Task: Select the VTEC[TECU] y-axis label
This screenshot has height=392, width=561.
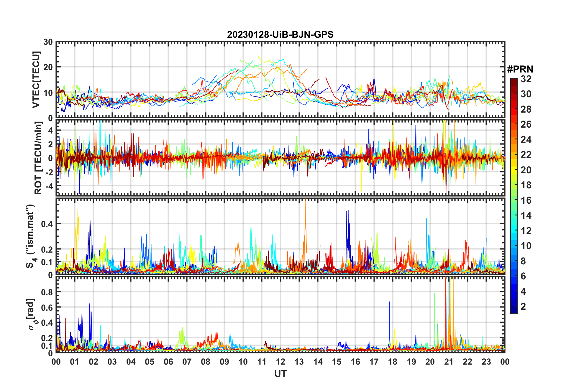Action: coord(36,80)
